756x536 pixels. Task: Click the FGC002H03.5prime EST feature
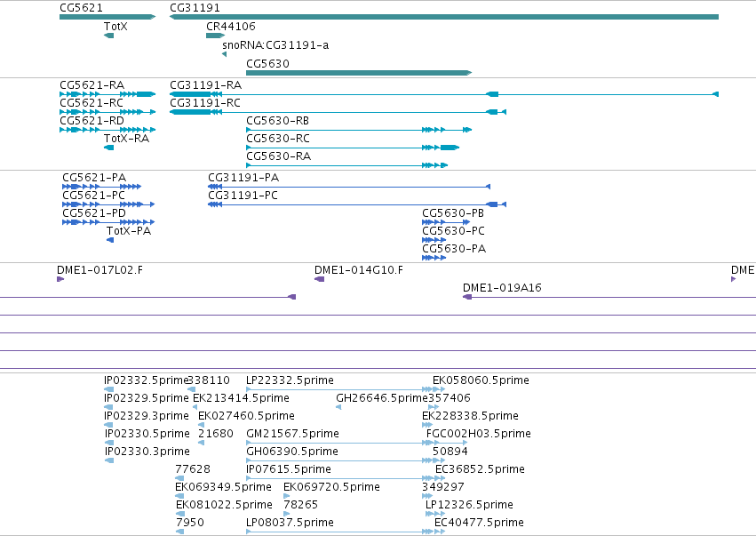coord(447,443)
